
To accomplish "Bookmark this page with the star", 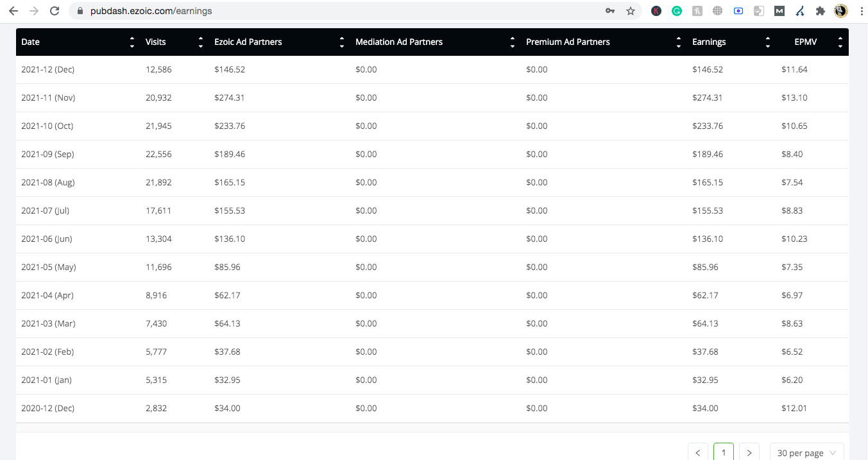I will point(631,11).
